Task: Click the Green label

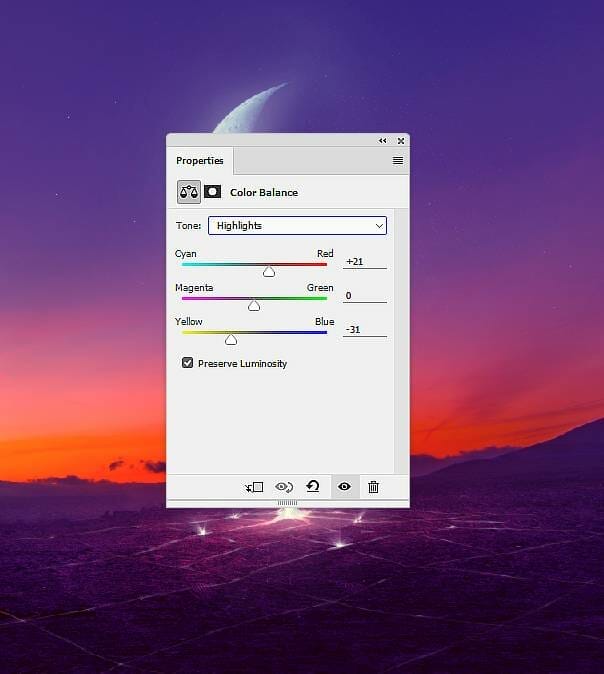Action: pos(320,288)
